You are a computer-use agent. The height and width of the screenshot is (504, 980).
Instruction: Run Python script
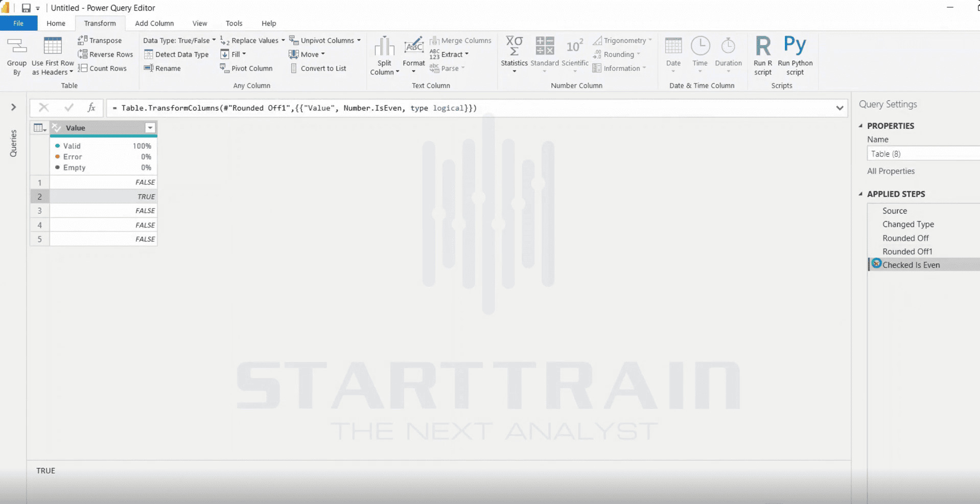click(795, 56)
